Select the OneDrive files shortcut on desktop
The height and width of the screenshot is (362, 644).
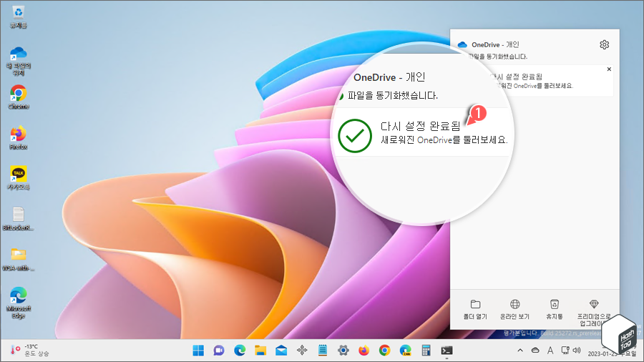click(x=18, y=61)
